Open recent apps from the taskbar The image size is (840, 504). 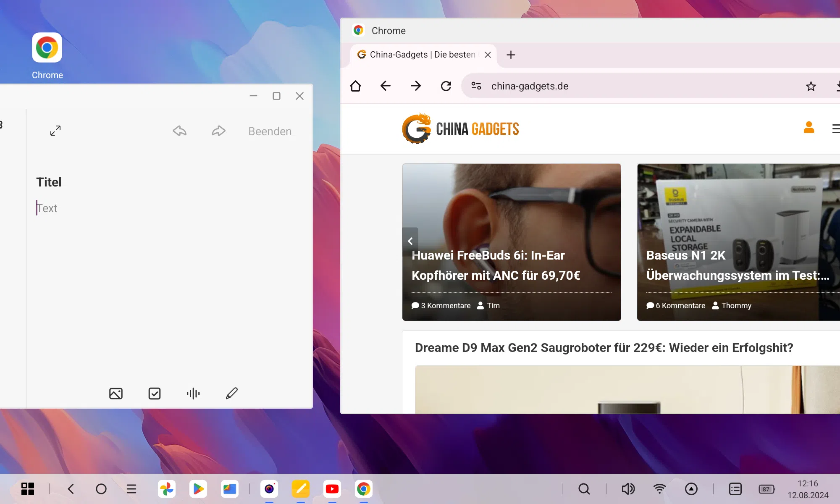click(131, 489)
